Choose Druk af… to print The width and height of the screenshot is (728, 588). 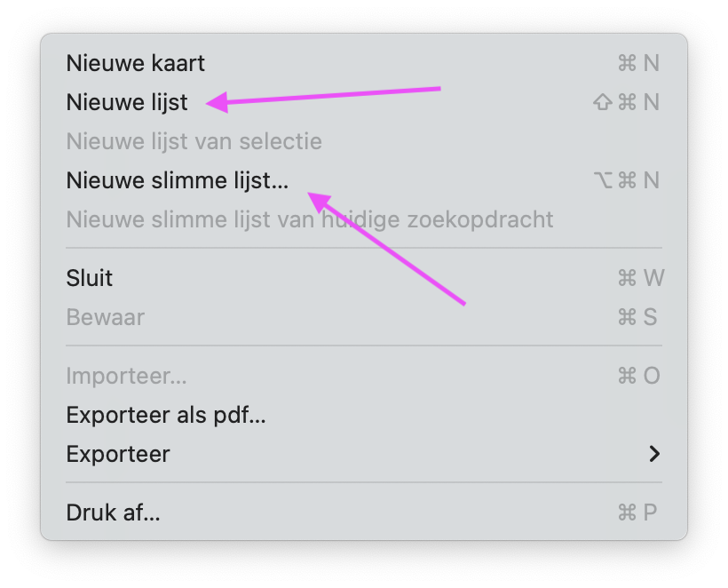coord(363,513)
